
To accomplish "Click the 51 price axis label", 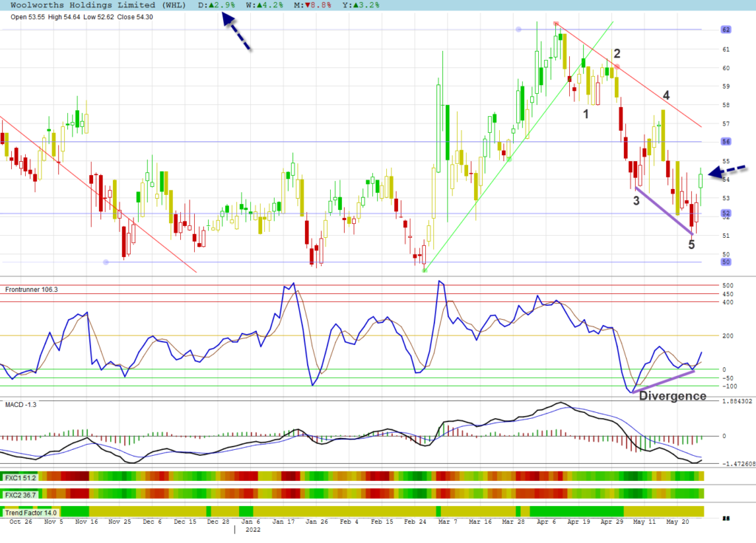I will click(726, 236).
